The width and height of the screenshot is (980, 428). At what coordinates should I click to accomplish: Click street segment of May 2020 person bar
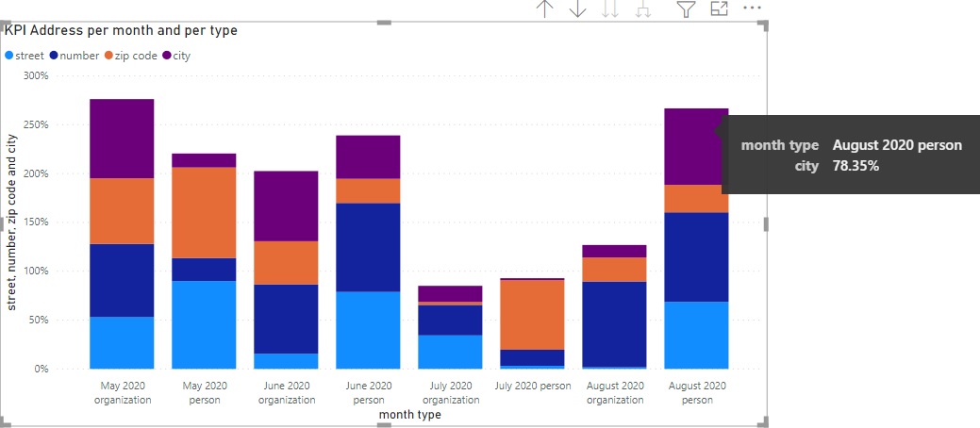click(204, 325)
